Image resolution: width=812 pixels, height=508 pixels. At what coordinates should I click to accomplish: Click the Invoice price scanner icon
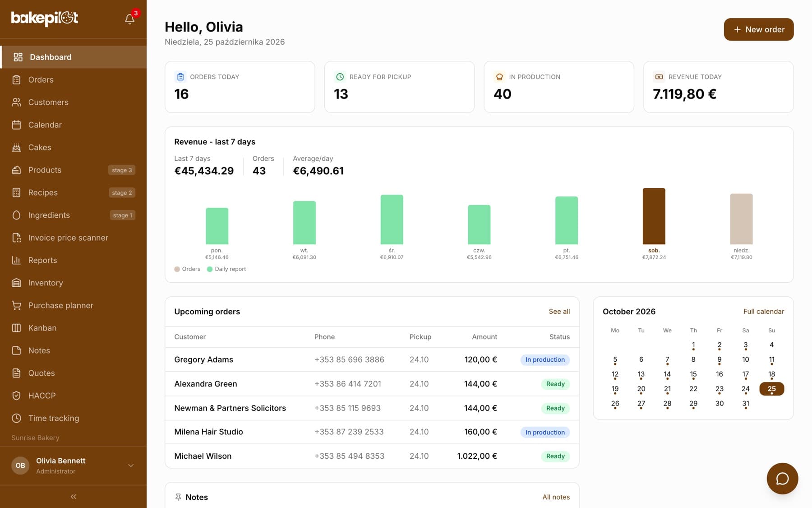[x=16, y=238]
